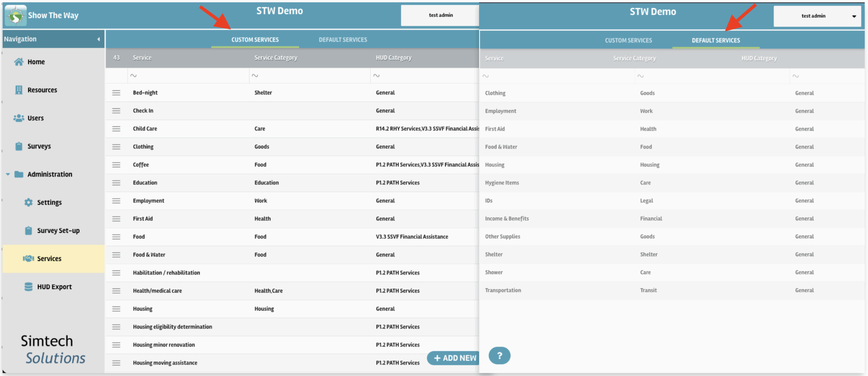
Task: Collapse the Administration folder tree
Action: (x=8, y=174)
